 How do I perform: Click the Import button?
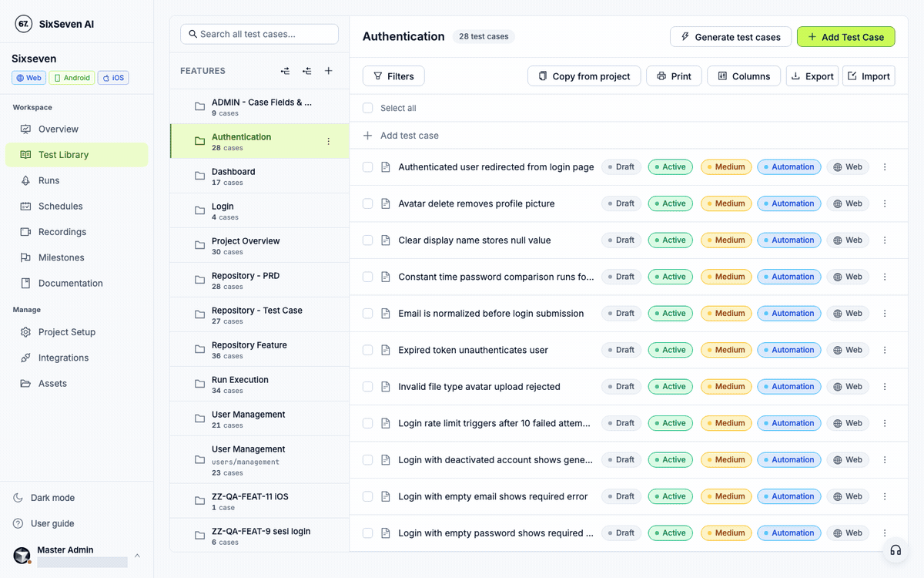pos(869,76)
